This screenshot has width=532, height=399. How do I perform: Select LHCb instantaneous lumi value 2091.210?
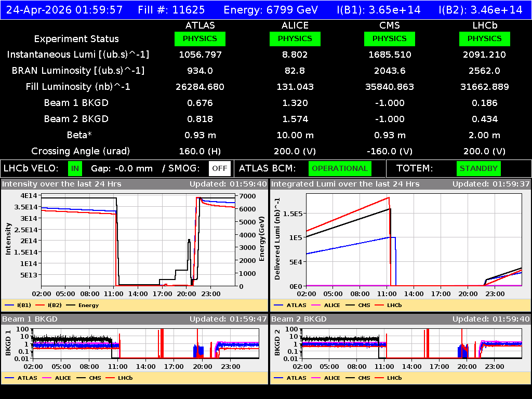485,55
